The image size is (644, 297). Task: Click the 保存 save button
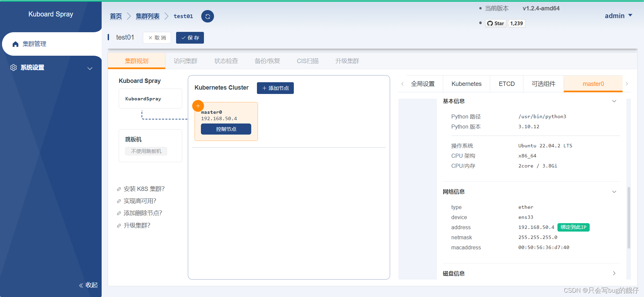(190, 38)
